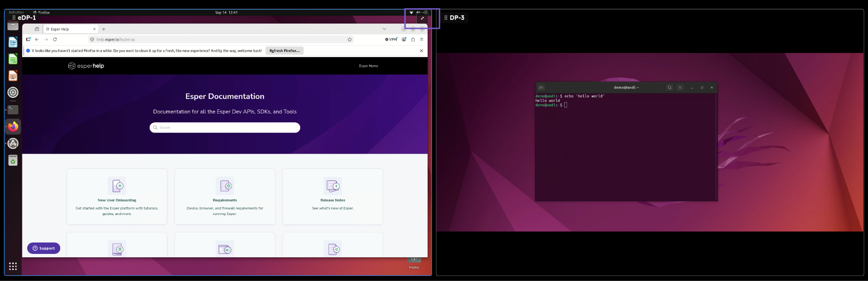Launch LibreOffice Calc from the dock
The image size is (868, 281).
(x=13, y=59)
